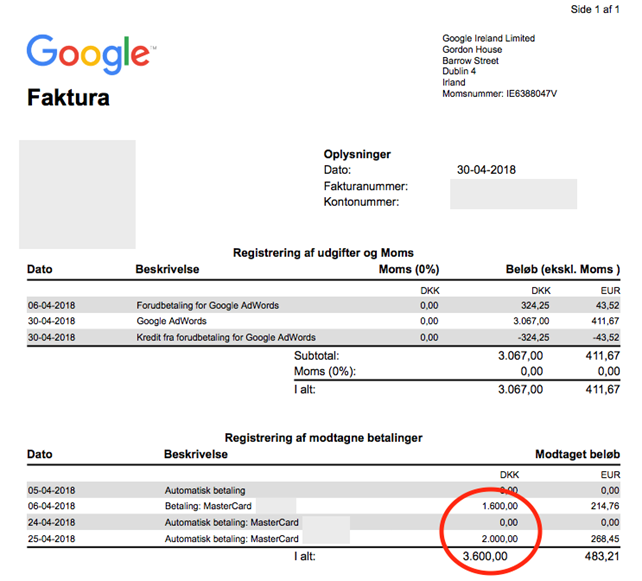This screenshot has width=642, height=581.
Task: Click the "Irland" country line
Action: point(454,82)
